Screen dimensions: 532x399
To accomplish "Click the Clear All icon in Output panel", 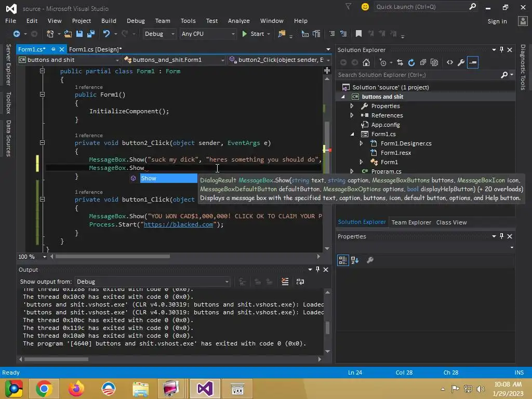I will point(285,282).
